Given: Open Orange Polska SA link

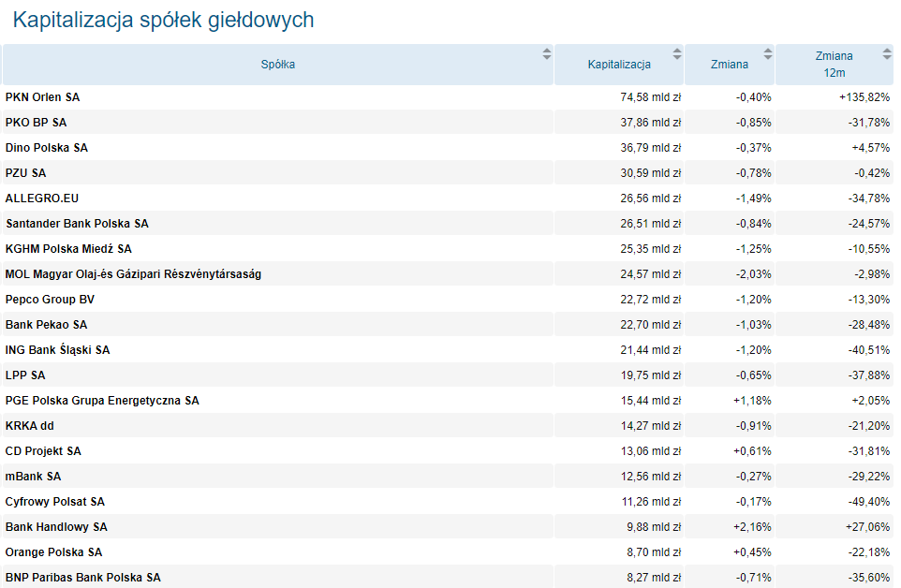Looking at the screenshot, I should point(53,551).
